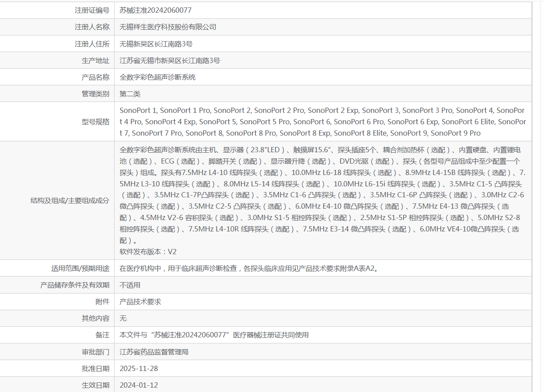The image size is (544, 392).
Task: Select the 结构及组成/主要组成成分 label
Action: (70, 201)
